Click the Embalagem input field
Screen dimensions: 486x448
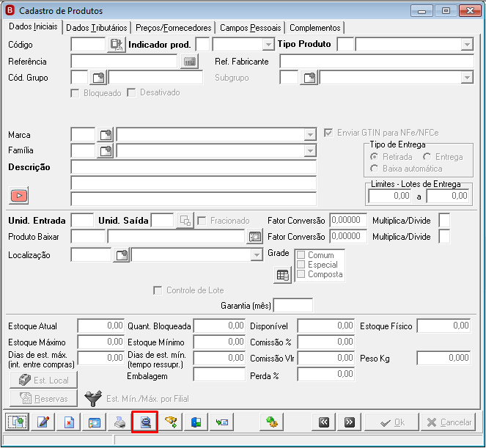click(x=219, y=375)
